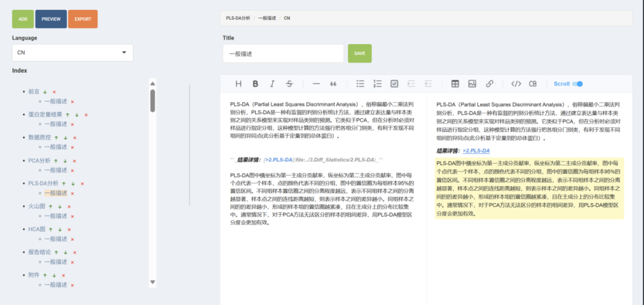Screen dimensions: 644x305
Task: Click the markdown line 结果详情 in the editor
Action: click(307, 159)
